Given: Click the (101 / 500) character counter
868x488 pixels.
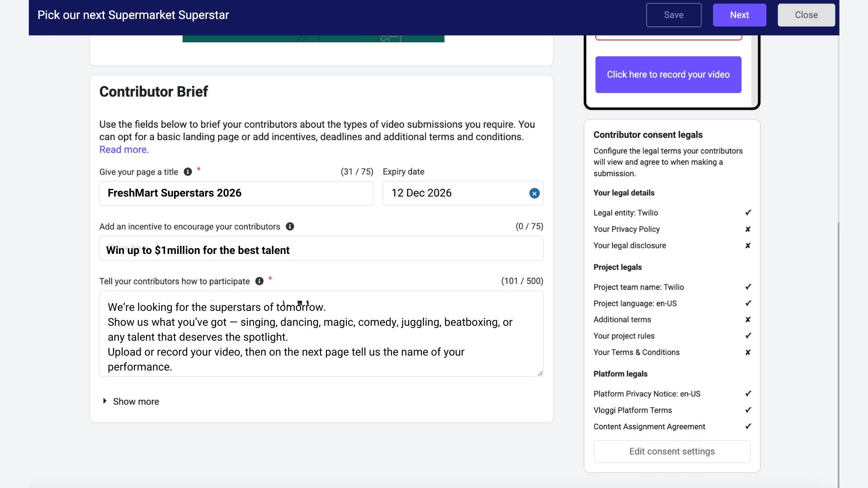Looking at the screenshot, I should coord(522,281).
